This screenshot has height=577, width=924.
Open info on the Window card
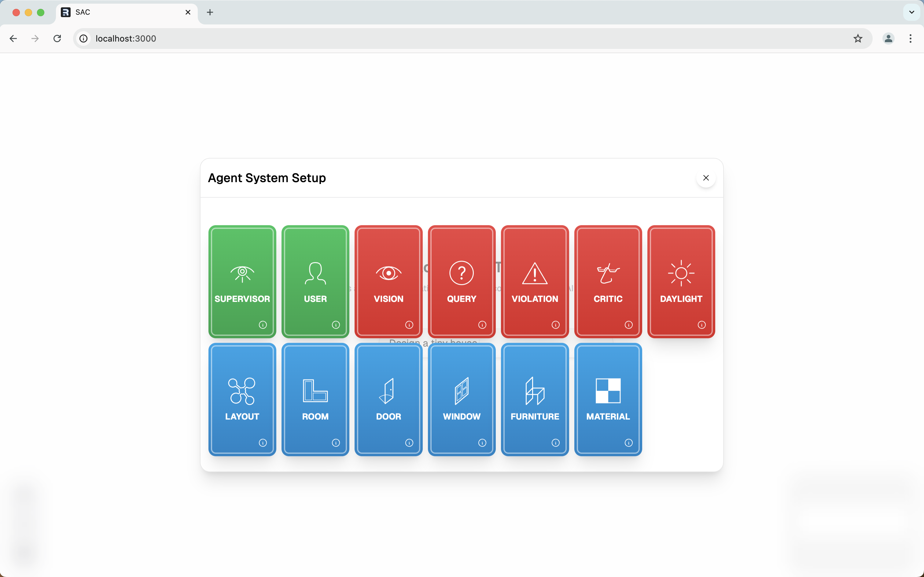[x=482, y=443]
